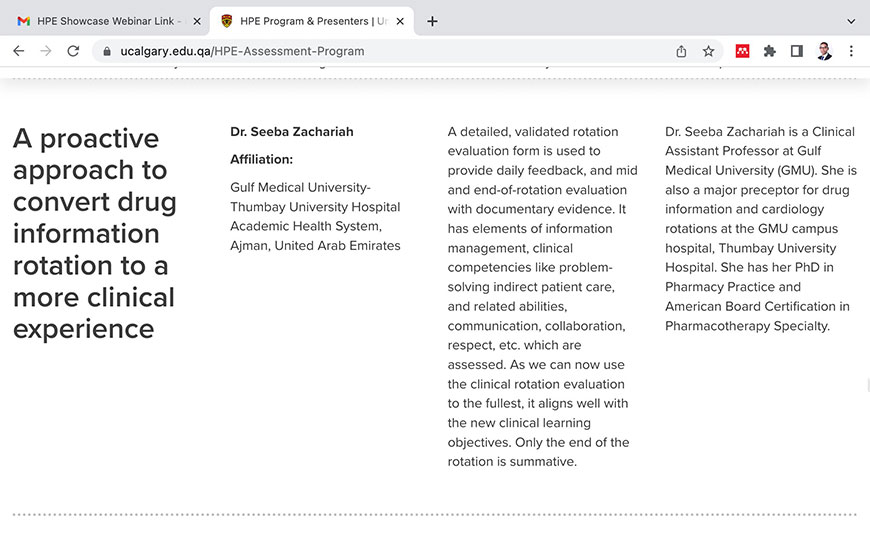Click 'Gulf Medical University-' affiliation text
The height and width of the screenshot is (544, 870).
click(x=300, y=188)
